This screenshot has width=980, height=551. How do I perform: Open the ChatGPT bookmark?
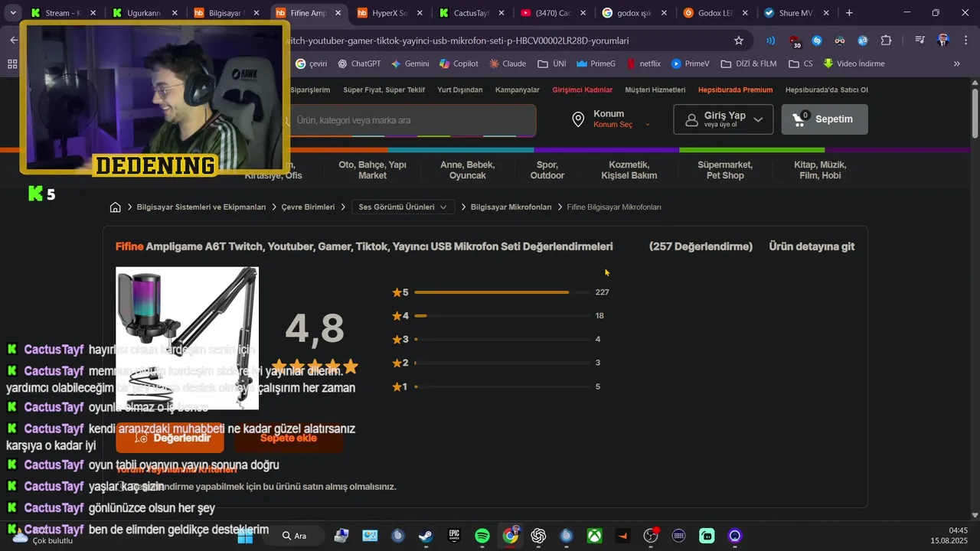click(x=359, y=64)
